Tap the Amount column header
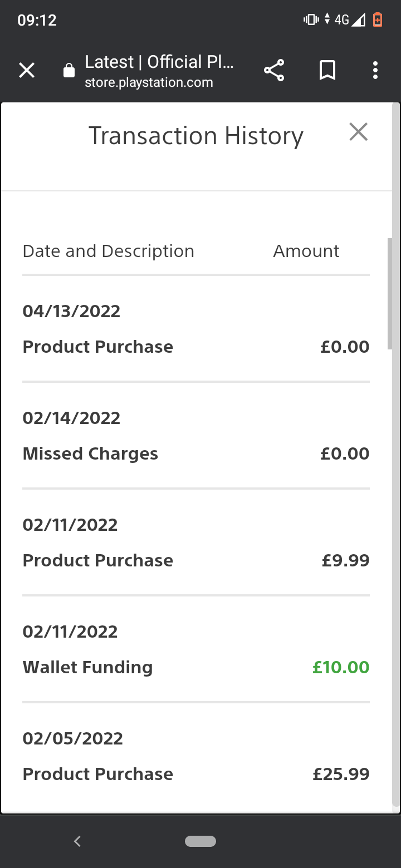This screenshot has width=401, height=868. (x=306, y=251)
